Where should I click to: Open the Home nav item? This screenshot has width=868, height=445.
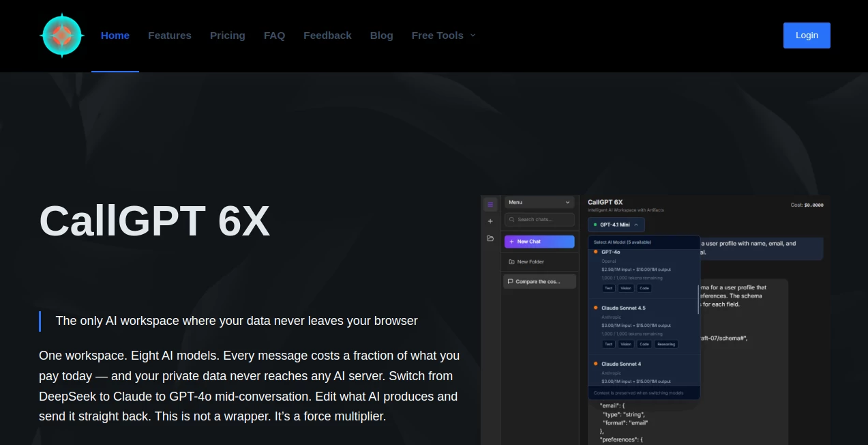pyautogui.click(x=115, y=35)
